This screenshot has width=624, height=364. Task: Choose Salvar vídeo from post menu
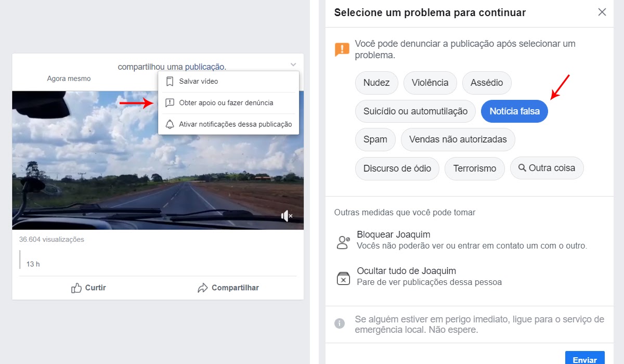pos(229,82)
